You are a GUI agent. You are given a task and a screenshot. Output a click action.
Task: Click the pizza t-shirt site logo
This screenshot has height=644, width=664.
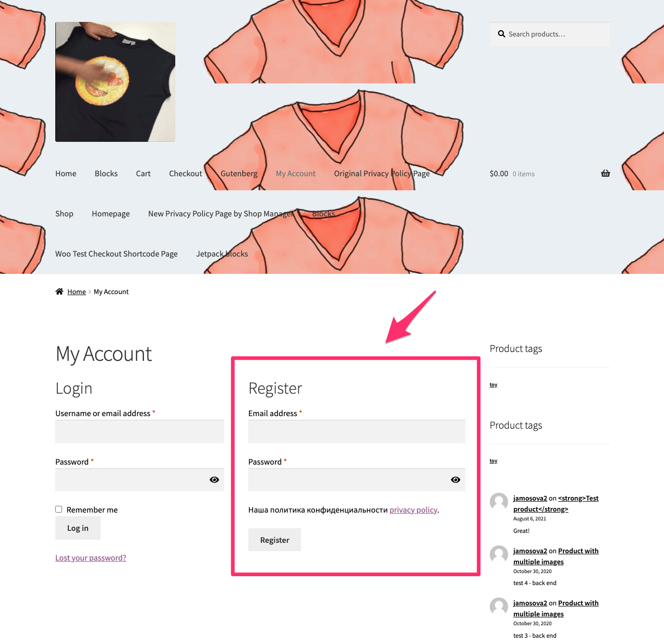click(x=115, y=81)
